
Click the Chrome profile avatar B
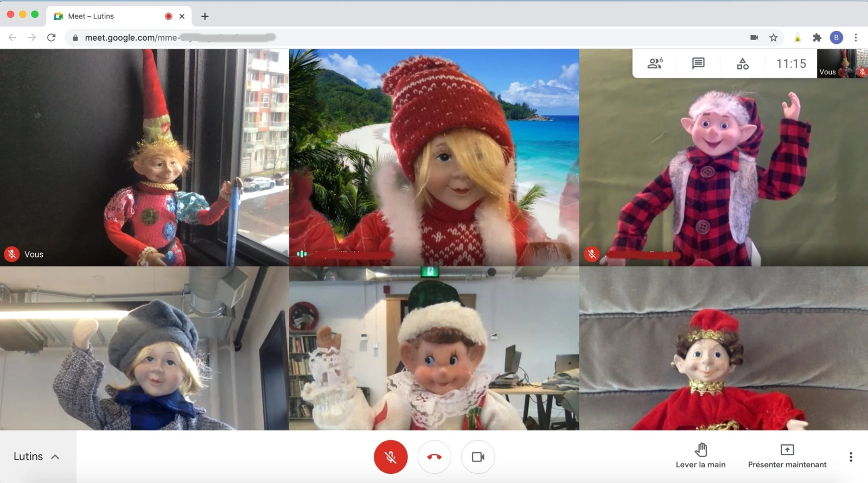[x=836, y=37]
